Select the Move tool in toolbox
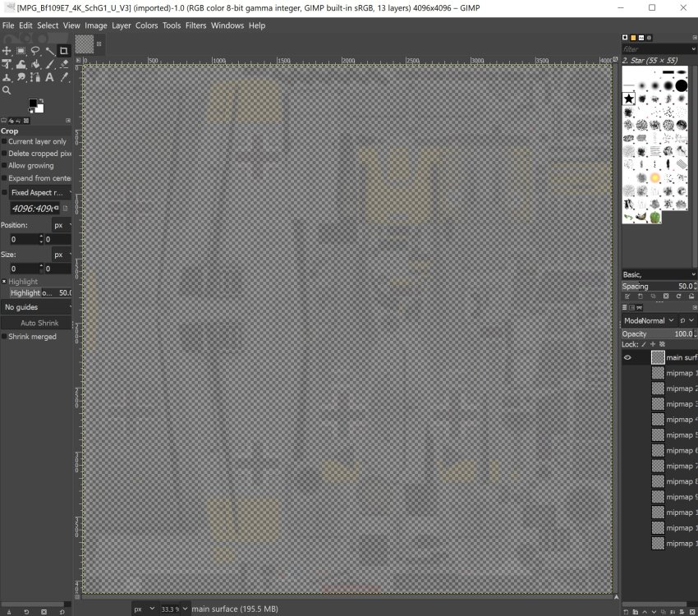Image resolution: width=698 pixels, height=616 pixels. point(7,51)
